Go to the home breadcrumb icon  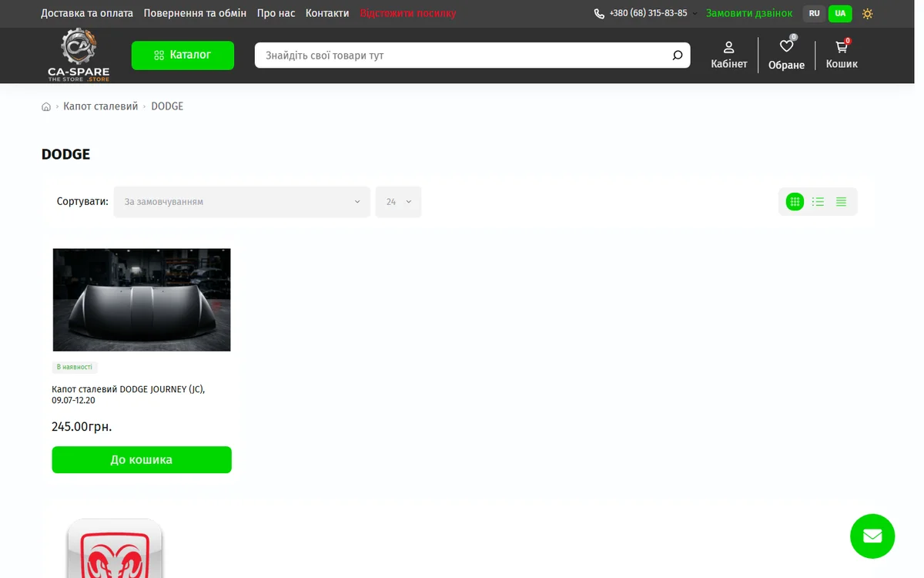(x=46, y=106)
